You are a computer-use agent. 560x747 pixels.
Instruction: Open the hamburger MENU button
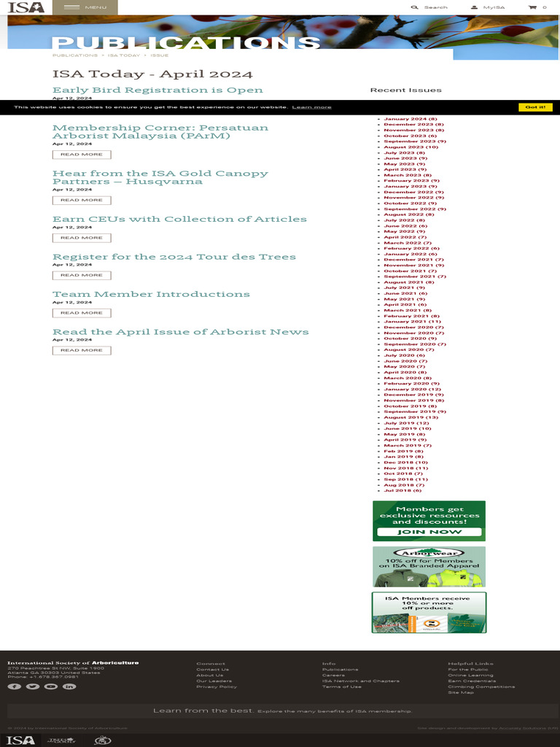coord(85,7)
